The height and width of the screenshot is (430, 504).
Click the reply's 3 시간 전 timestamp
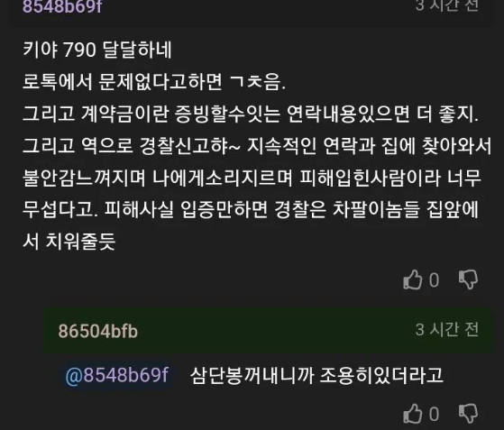(x=447, y=330)
